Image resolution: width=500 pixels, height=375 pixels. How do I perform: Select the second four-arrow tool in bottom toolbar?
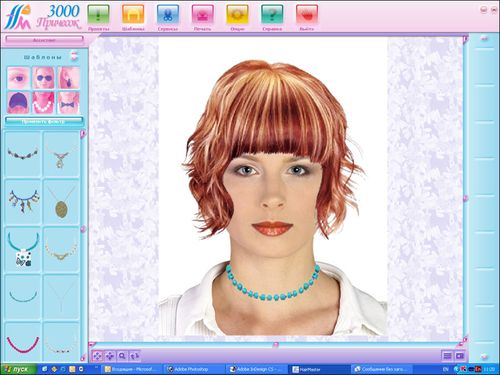click(110, 356)
